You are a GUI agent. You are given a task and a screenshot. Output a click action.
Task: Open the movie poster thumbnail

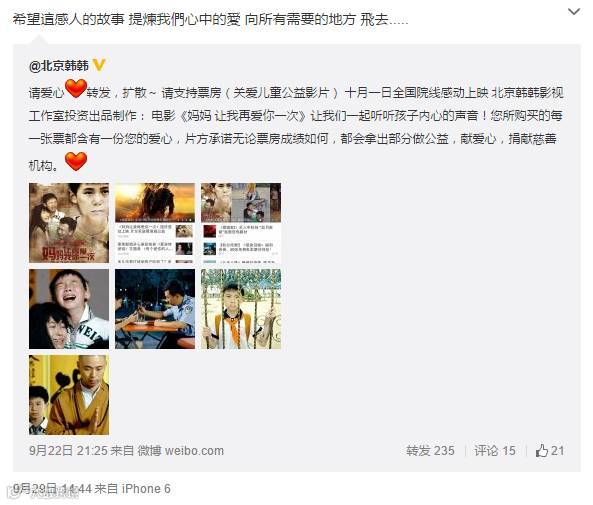coord(69,223)
